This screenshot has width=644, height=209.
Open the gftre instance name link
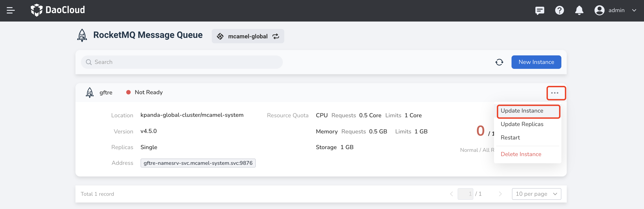coord(106,93)
